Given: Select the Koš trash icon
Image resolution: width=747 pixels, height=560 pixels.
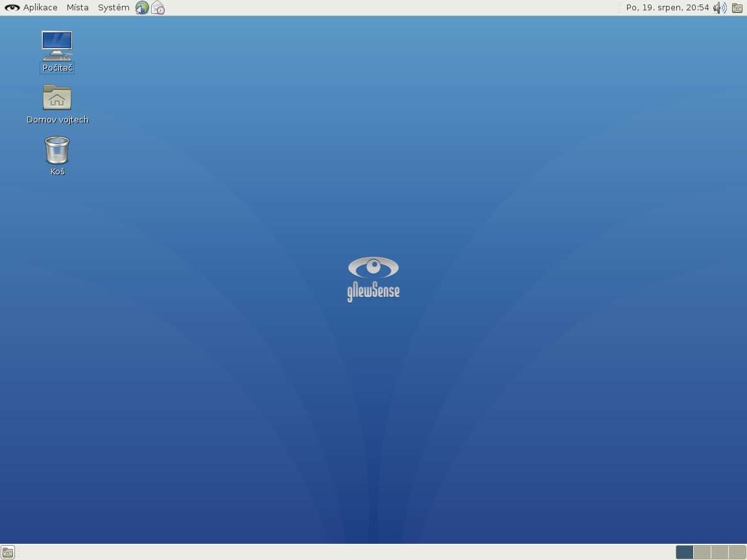Looking at the screenshot, I should [57, 156].
